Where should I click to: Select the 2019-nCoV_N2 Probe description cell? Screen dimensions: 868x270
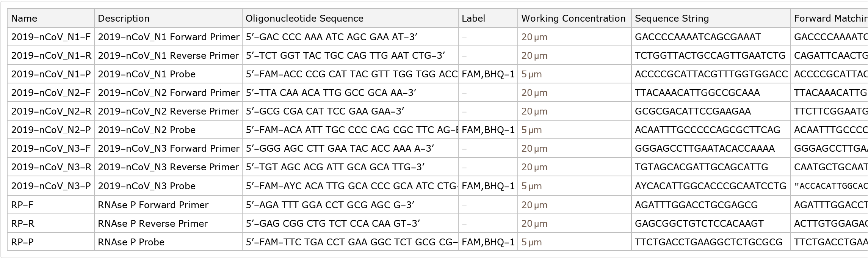coord(147,130)
